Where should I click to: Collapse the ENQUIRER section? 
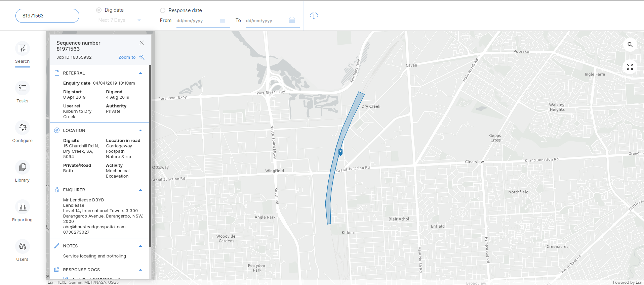140,190
